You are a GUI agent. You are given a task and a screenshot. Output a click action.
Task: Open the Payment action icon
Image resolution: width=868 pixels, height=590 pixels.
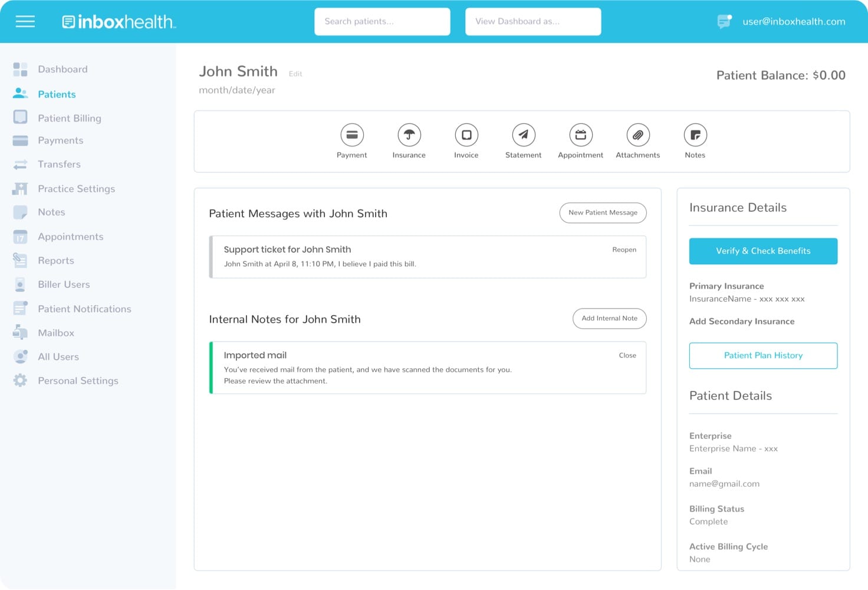[352, 135]
